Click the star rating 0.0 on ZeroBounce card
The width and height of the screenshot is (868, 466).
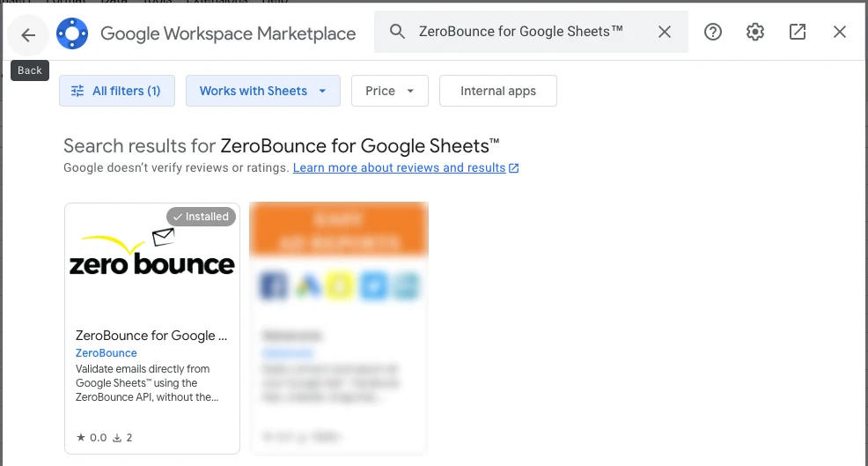tap(92, 438)
